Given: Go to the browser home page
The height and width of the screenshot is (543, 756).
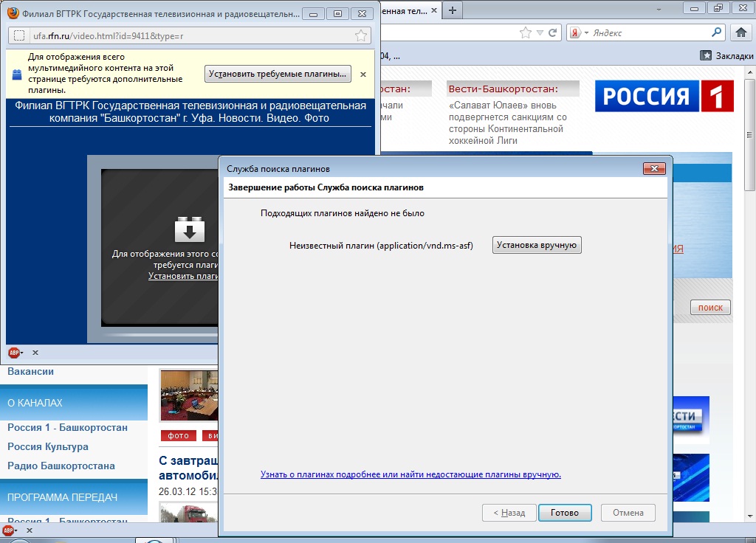Looking at the screenshot, I should tap(741, 32).
